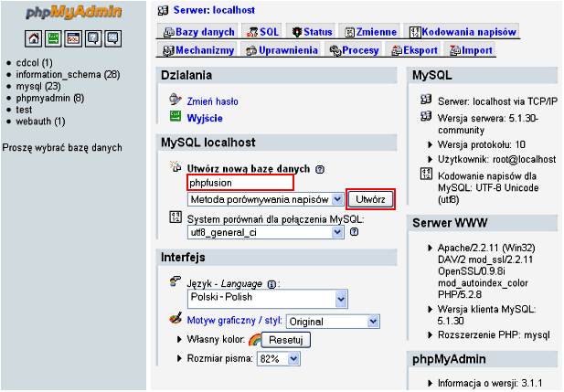Open the SQL documentation icon in the sidebar
Screen dimensions: 564x392
[112, 38]
